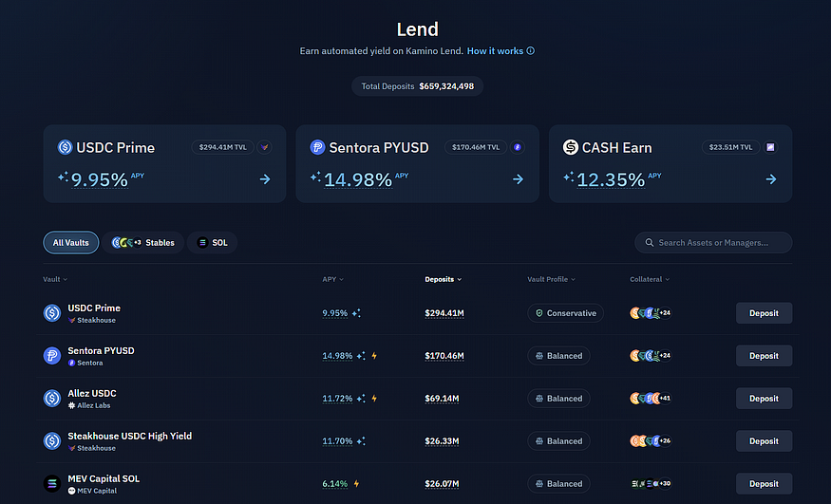Click the USDC token icon in Allez USDC row
831x504 pixels.
[x=52, y=398]
